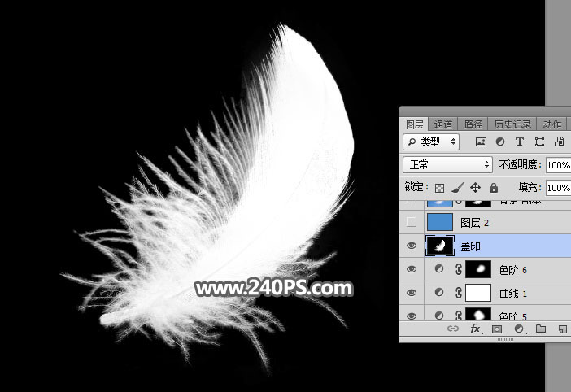
Task: Create new fill or adjustment layer
Action: [519, 329]
